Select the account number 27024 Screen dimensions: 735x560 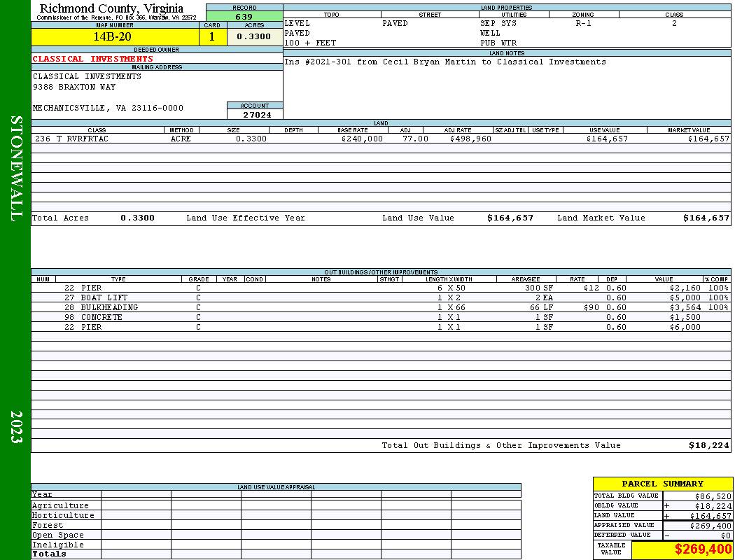pyautogui.click(x=257, y=115)
